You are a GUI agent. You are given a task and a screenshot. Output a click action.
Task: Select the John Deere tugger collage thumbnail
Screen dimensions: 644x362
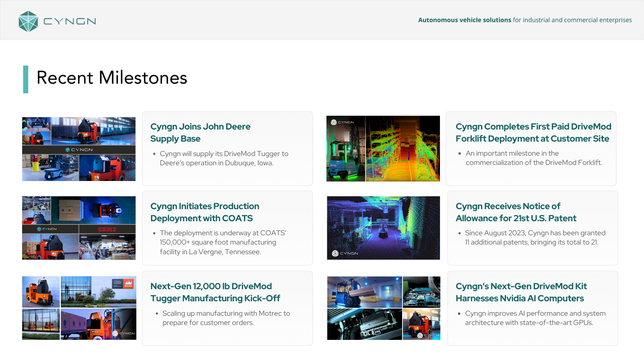[x=79, y=149]
